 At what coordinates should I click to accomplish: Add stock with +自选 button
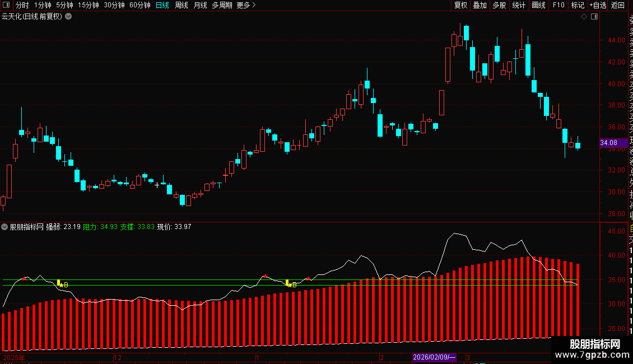click(x=598, y=5)
